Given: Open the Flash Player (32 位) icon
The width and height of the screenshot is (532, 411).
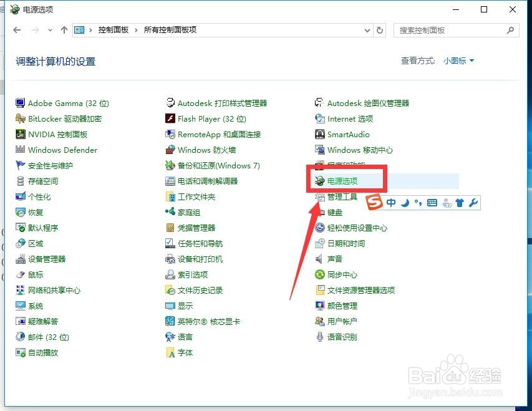Looking at the screenshot, I should coord(170,118).
